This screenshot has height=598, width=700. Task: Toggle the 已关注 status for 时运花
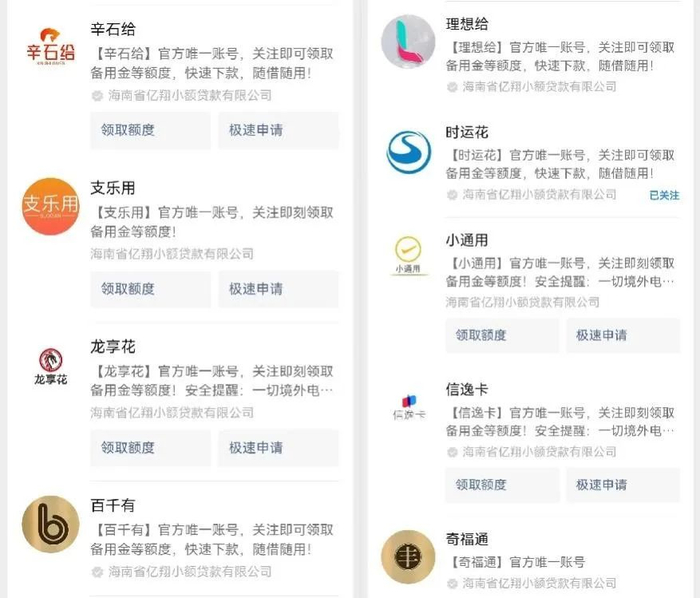(664, 195)
